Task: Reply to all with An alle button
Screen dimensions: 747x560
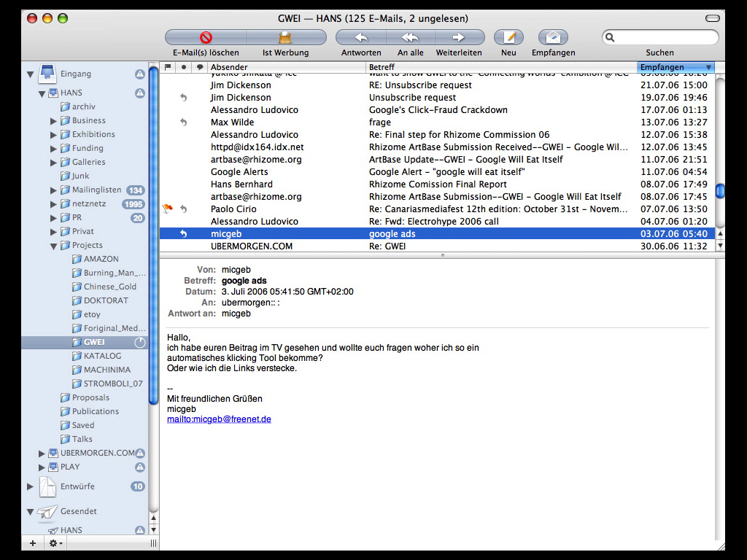Action: pyautogui.click(x=411, y=37)
